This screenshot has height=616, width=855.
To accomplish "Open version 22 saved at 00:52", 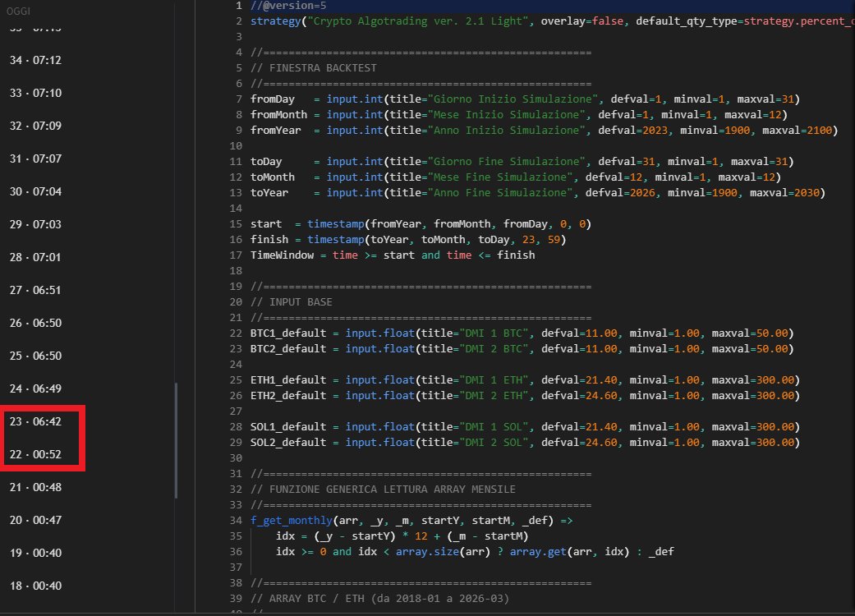I will pyautogui.click(x=34, y=454).
